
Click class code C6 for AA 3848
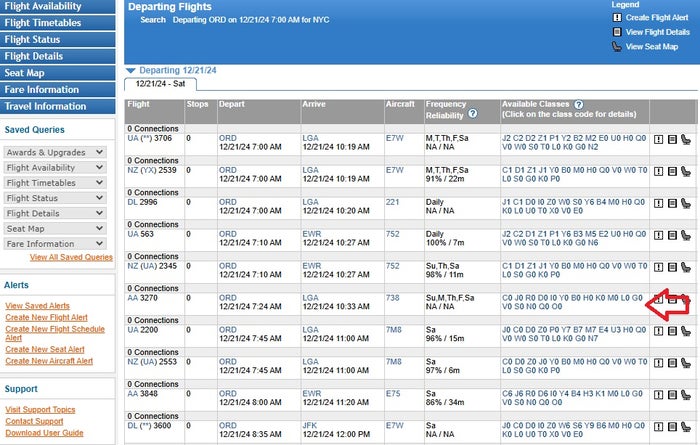tap(507, 394)
